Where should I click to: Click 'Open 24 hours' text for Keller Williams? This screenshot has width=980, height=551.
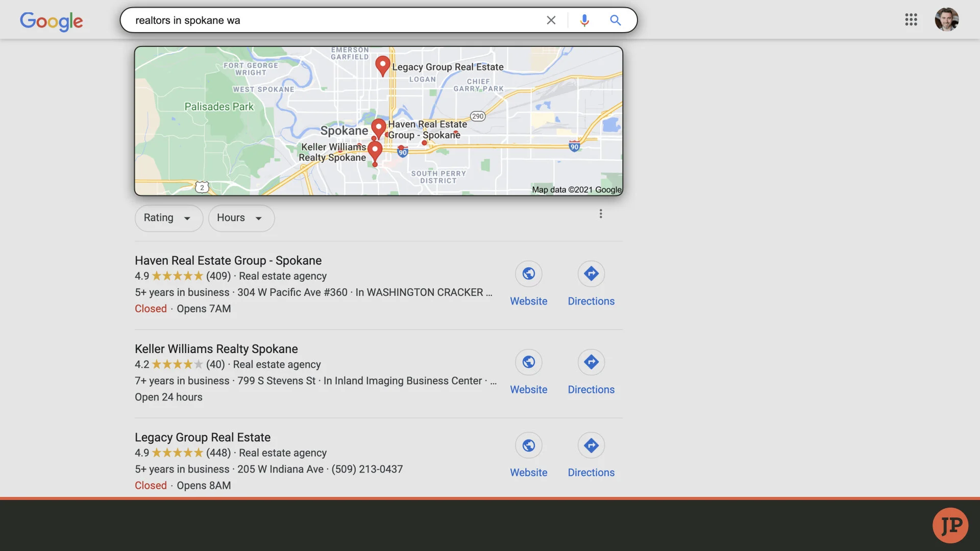168,397
